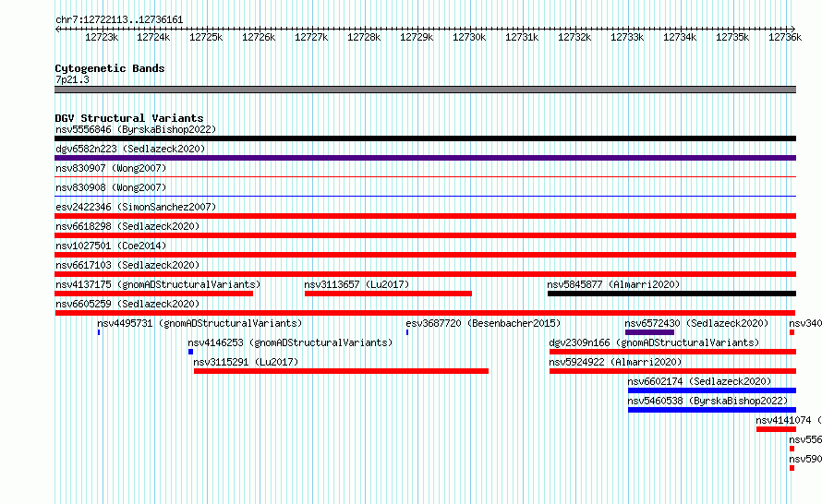Select the blue nsv5460538 variant bar
The image size is (822, 504).
pyautogui.click(x=712, y=410)
